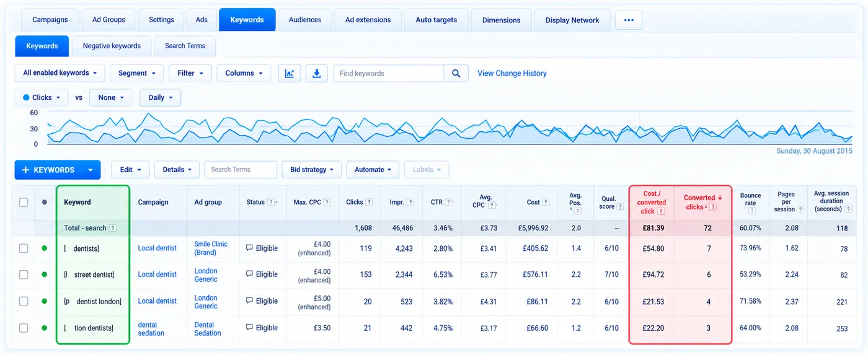Switch to the Display Network tab
The height and width of the screenshot is (355, 868).
pyautogui.click(x=572, y=20)
